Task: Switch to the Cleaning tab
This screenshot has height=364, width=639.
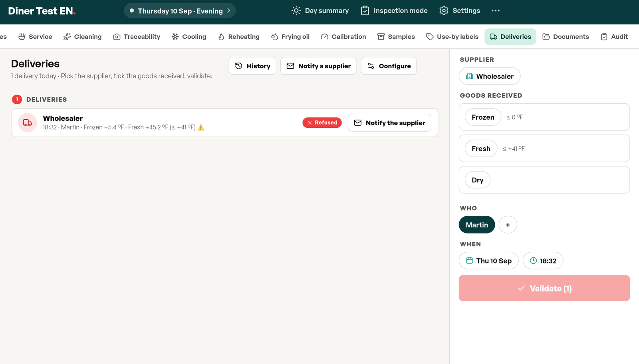Action: coord(83,37)
